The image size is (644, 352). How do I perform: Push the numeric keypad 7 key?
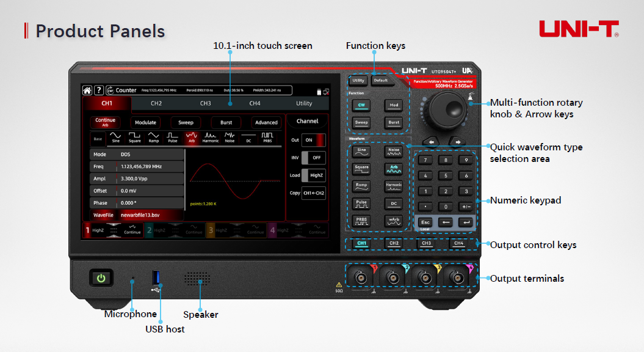coord(425,160)
